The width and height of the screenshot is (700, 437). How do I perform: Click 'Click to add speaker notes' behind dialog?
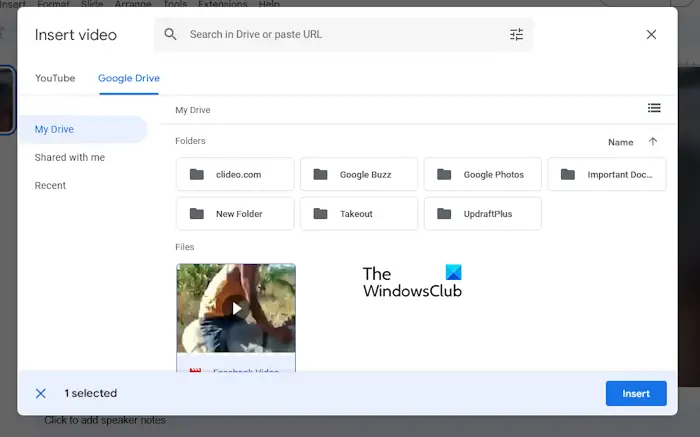[105, 420]
